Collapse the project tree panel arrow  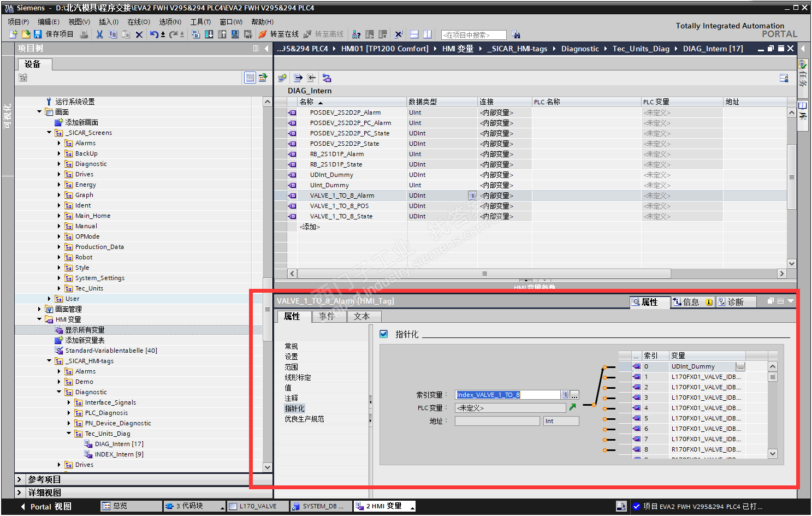click(x=266, y=49)
